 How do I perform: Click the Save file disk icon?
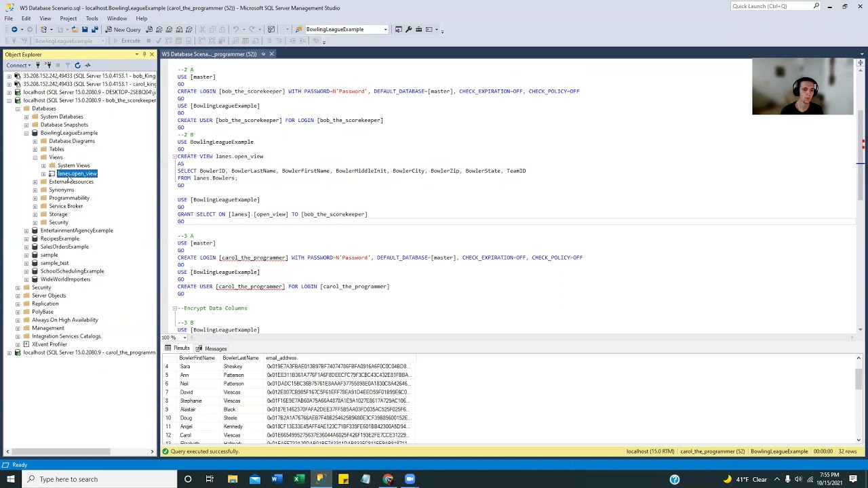tap(85, 30)
